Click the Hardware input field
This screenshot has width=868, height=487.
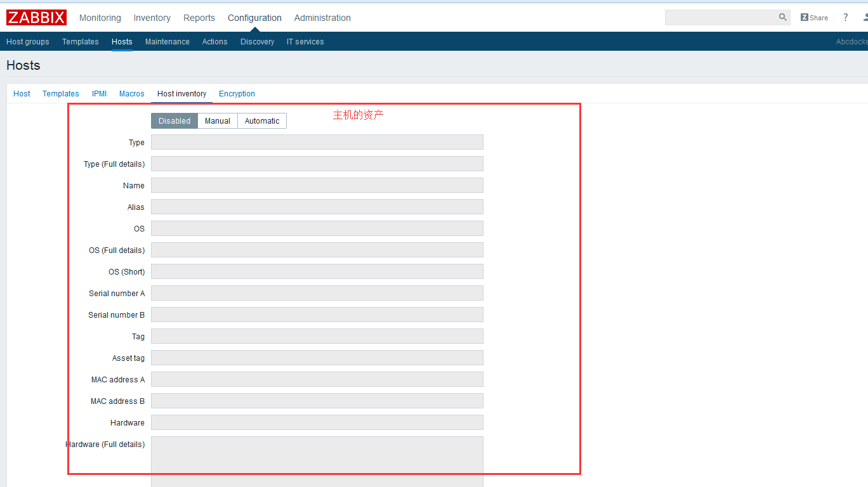pos(317,422)
